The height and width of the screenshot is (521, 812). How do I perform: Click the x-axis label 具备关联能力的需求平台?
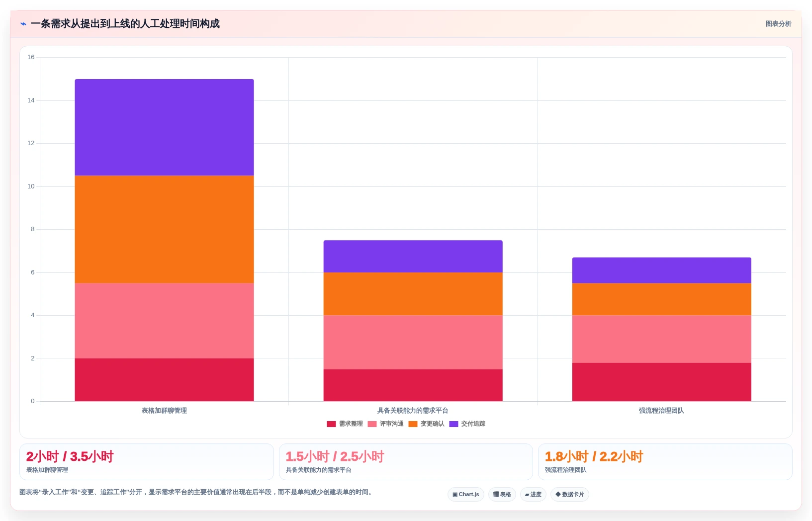(413, 411)
